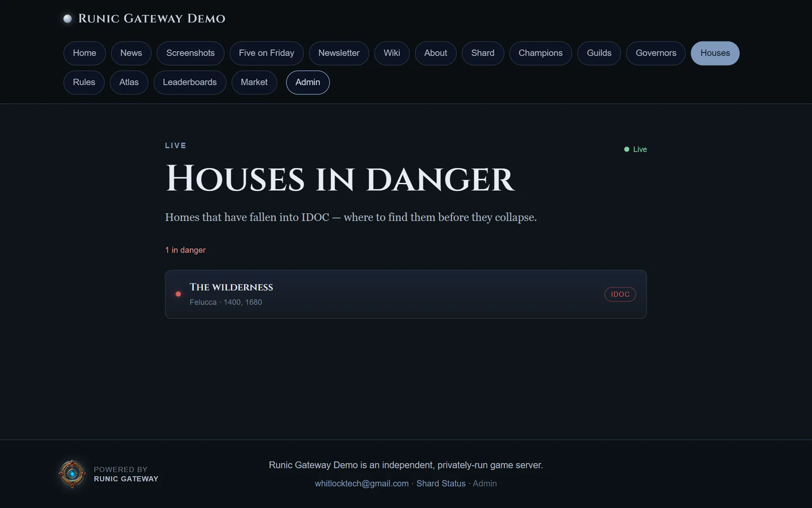Open the Rules page
The image size is (812, 508).
coord(84,83)
